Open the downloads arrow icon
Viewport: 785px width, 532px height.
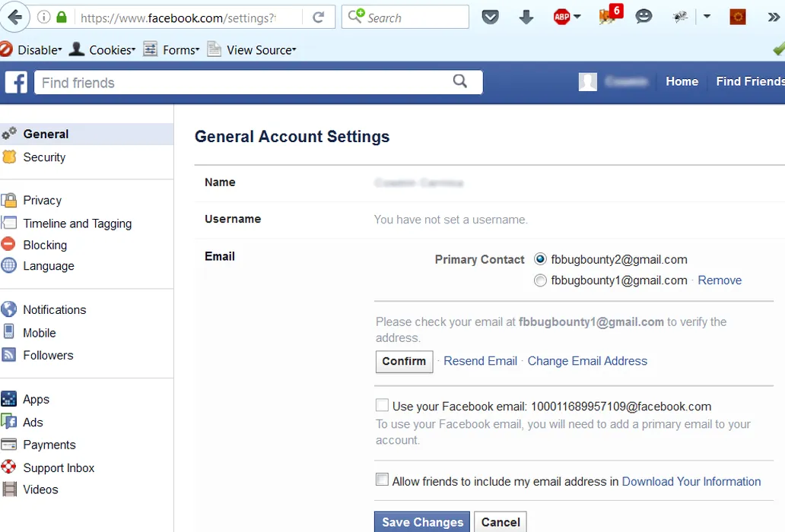[x=526, y=17]
